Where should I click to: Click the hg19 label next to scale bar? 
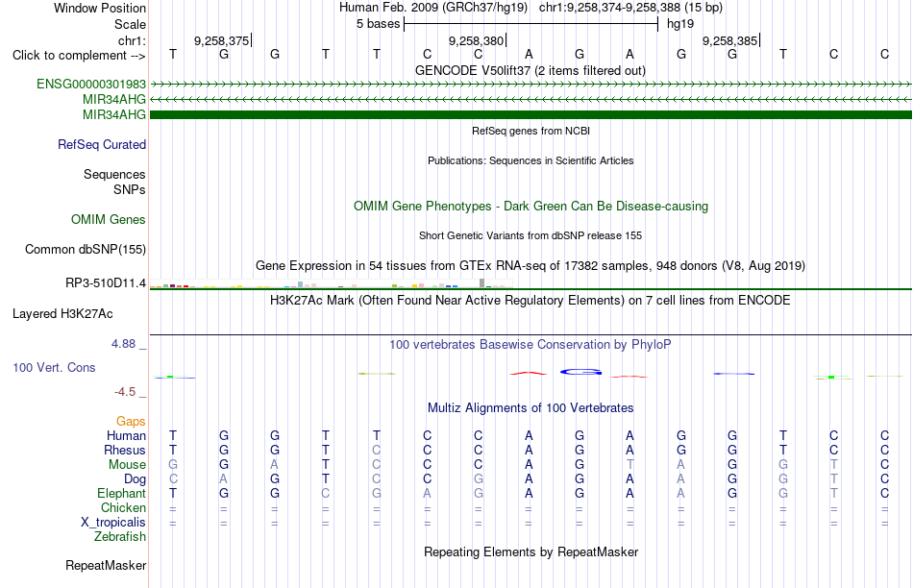[680, 24]
